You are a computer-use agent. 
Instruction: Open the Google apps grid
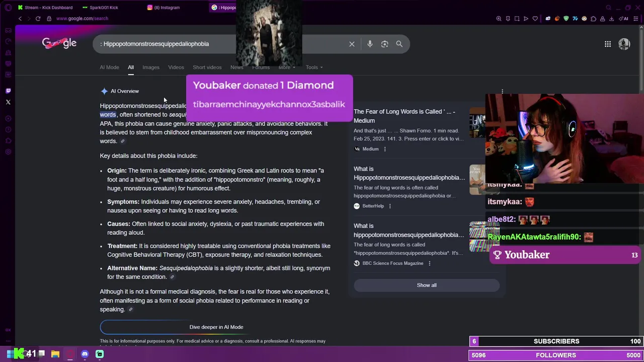(x=608, y=44)
